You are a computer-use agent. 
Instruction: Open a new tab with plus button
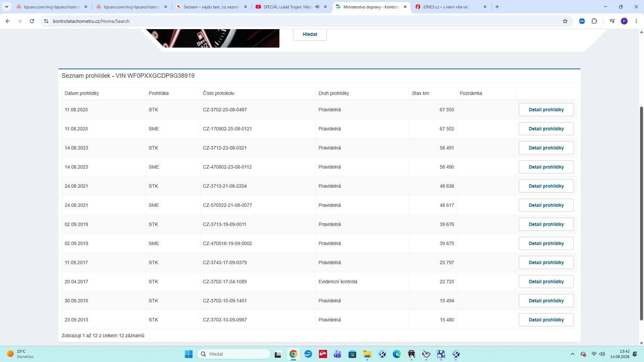coord(497,7)
